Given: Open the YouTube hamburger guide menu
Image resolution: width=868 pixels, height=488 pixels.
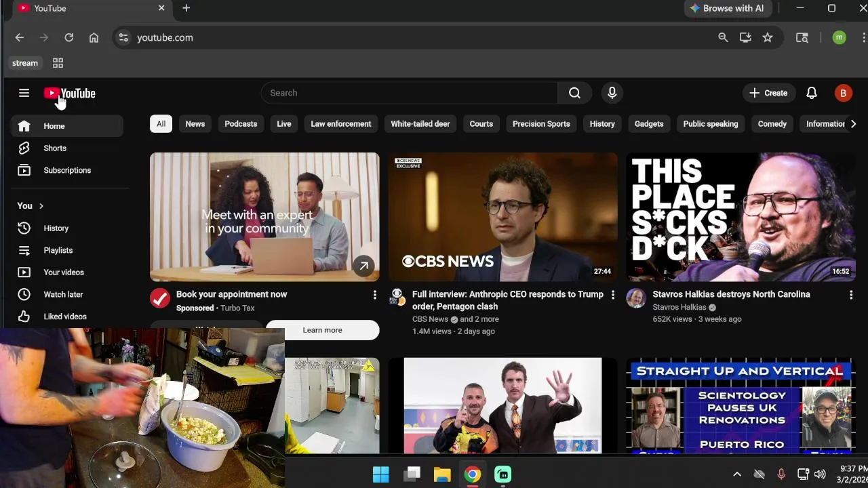Looking at the screenshot, I should (24, 93).
